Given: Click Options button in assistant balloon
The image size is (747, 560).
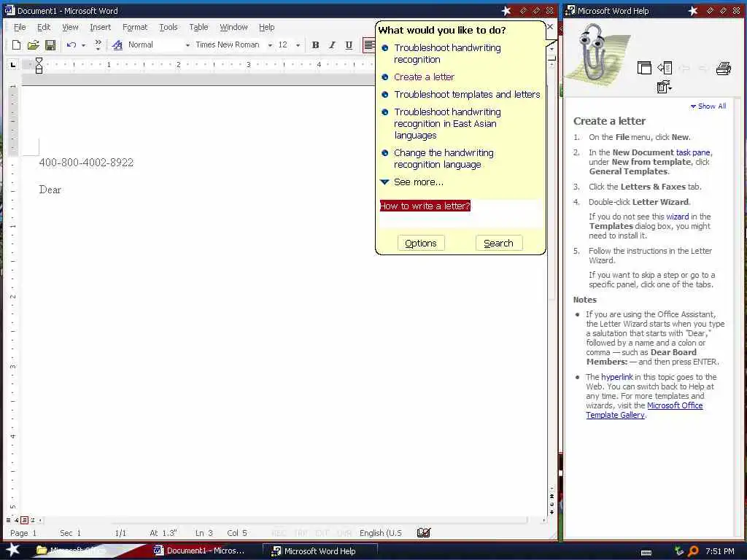Looking at the screenshot, I should (x=421, y=244).
